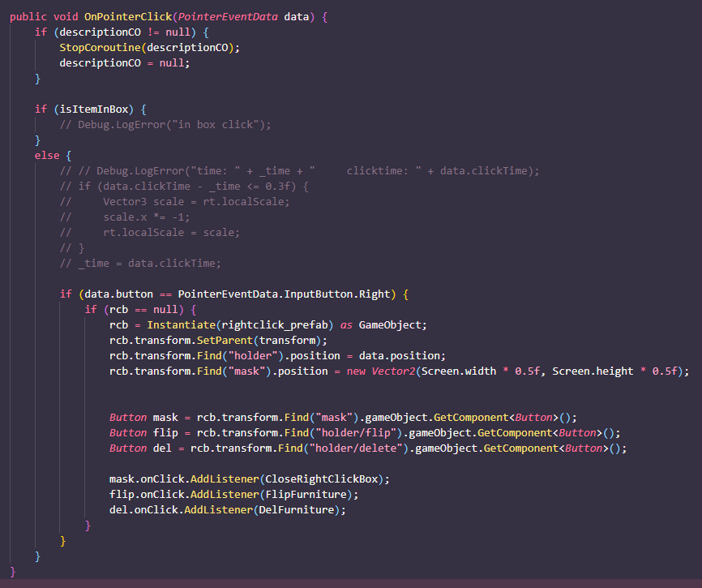Place cursor on StopCoroutine call
Image resolution: width=702 pixels, height=588 pixels.
100,48
